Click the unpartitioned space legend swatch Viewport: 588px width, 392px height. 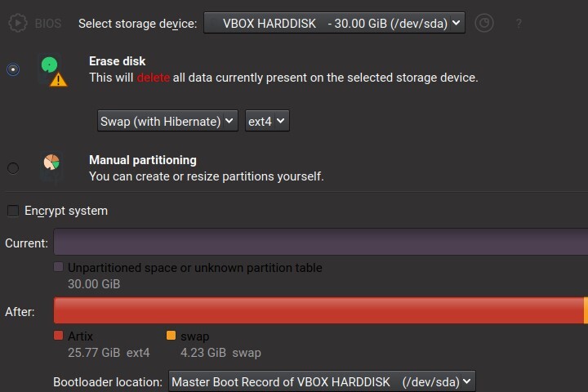58,267
